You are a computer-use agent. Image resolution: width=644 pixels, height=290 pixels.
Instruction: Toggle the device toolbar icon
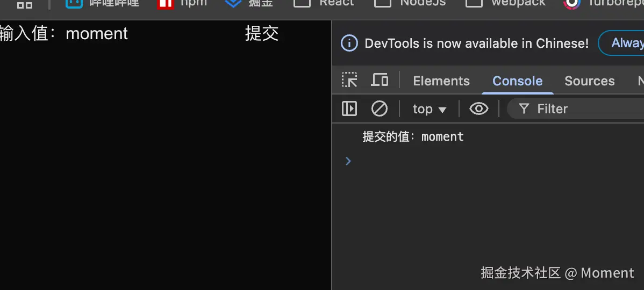coord(380,80)
